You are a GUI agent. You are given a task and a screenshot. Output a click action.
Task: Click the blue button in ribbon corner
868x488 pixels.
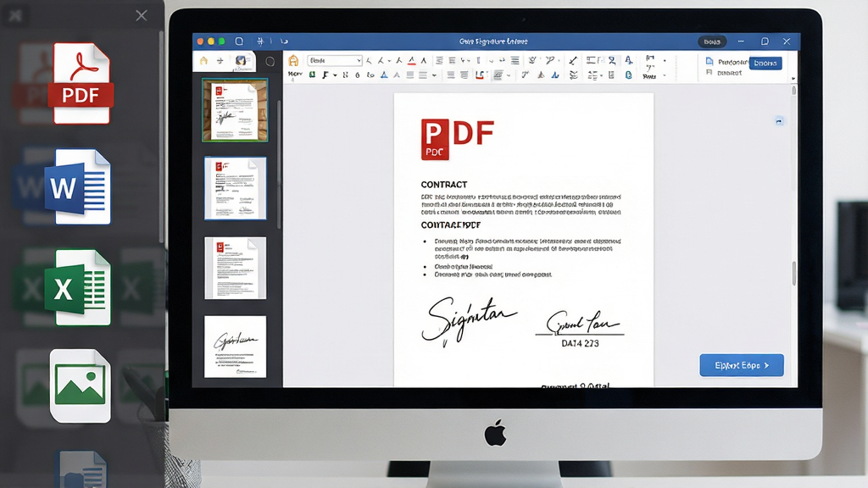point(765,63)
